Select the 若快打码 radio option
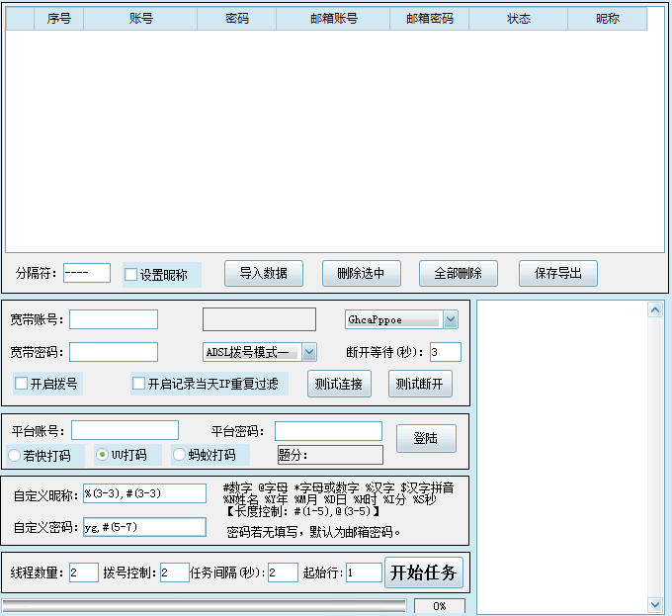 click(x=16, y=455)
